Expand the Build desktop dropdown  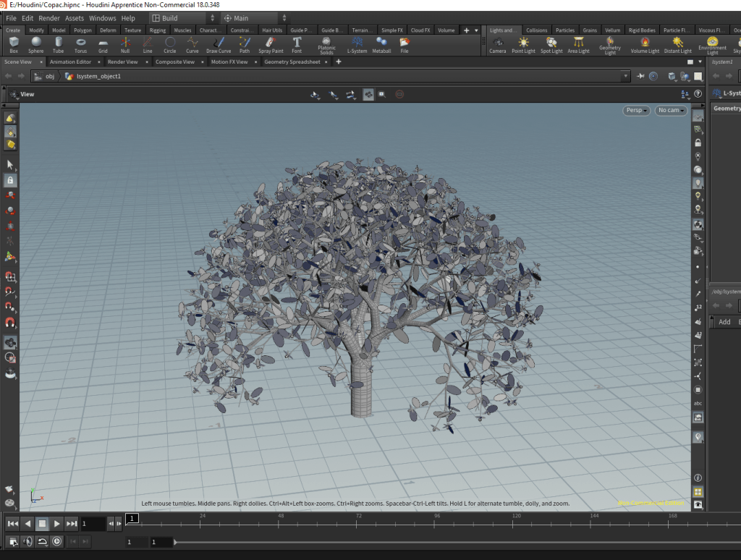click(x=178, y=18)
